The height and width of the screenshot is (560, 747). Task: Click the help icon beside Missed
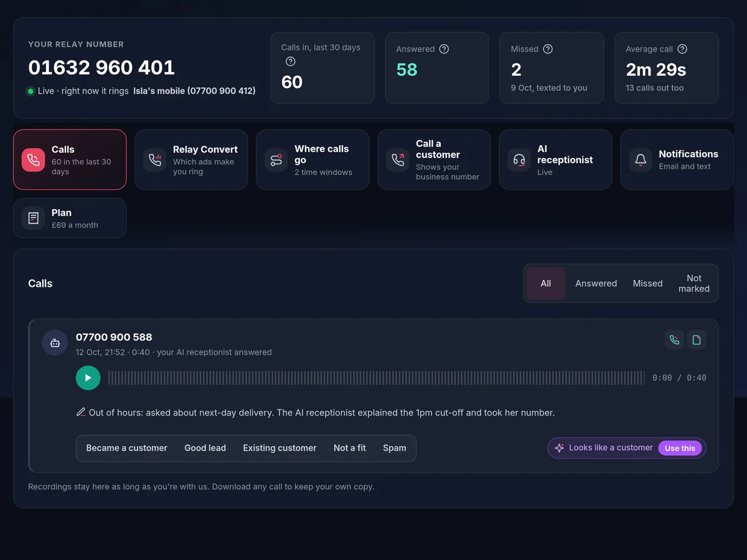[548, 49]
